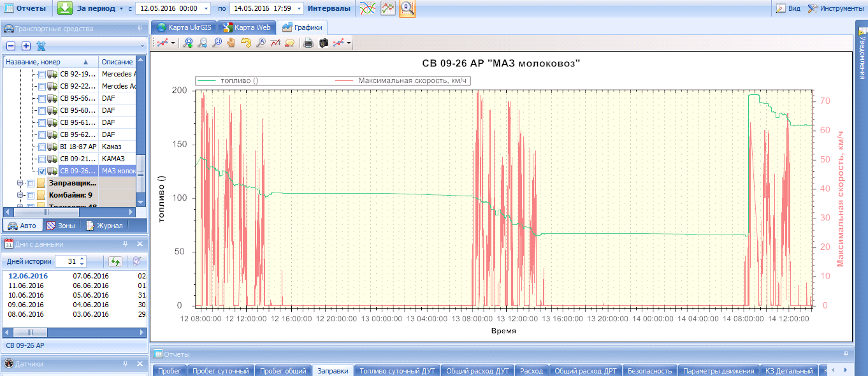Screen dimensions: 868x376
Task: Collapse all vehicle groups with the minus icon
Action: pyautogui.click(x=11, y=46)
